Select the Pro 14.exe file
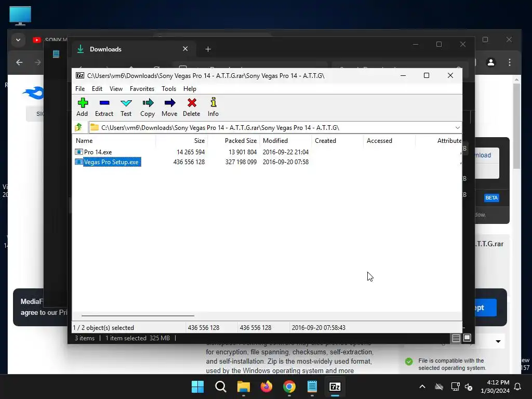Screen dimensions: 532x399 pyautogui.click(x=98, y=152)
